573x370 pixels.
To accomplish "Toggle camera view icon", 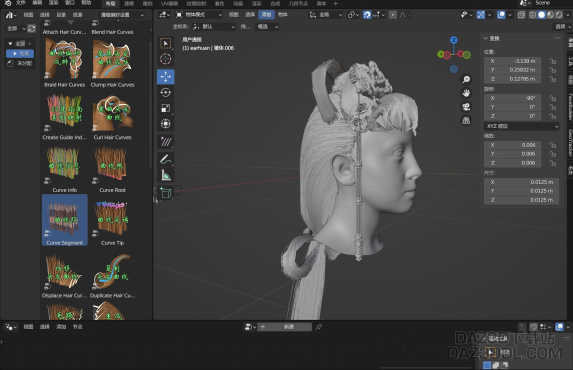I will point(466,107).
